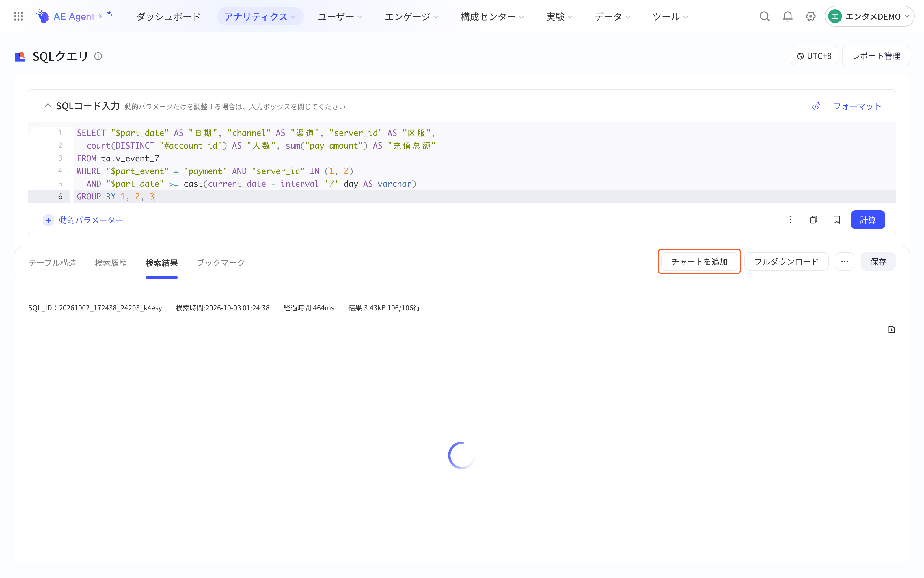Open the notifications bell icon

787,16
